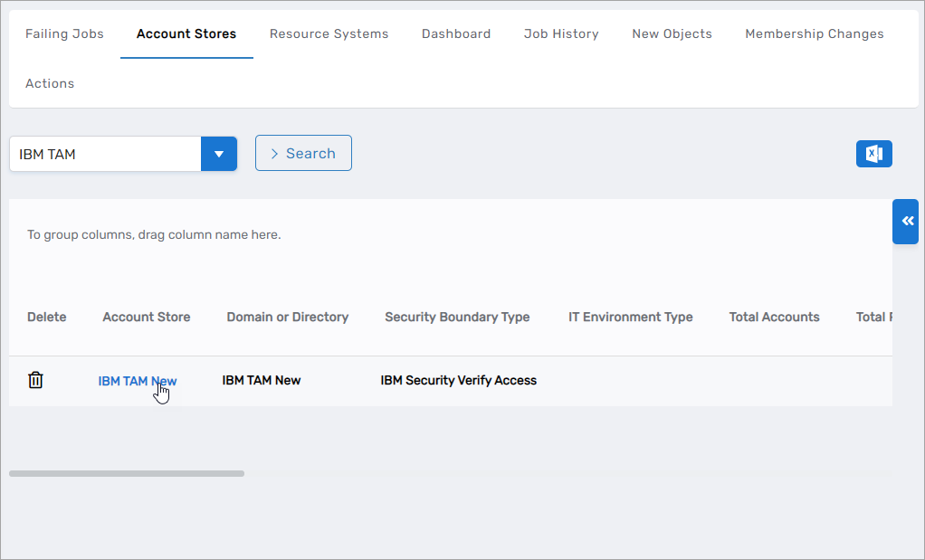The image size is (925, 560).
Task: Sort by Domain or Directory column header
Action: point(287,317)
